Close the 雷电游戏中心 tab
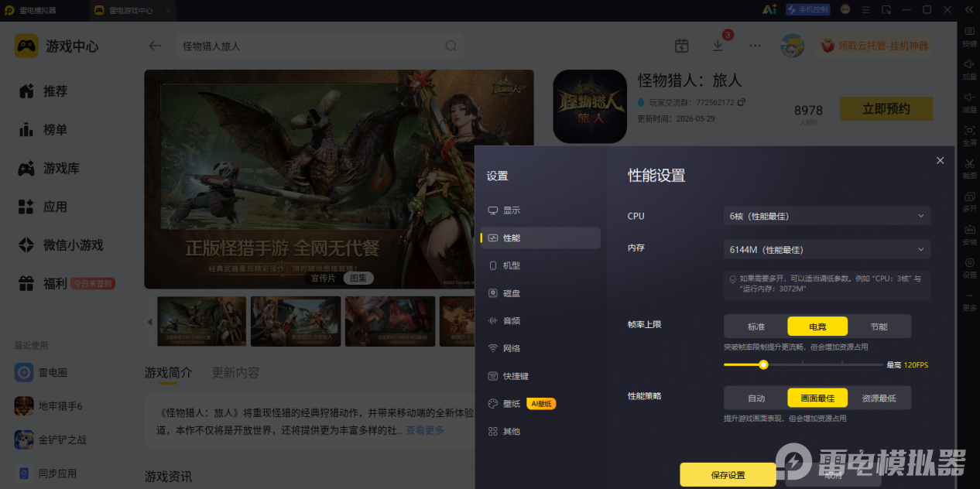980x489 pixels. 169,11
